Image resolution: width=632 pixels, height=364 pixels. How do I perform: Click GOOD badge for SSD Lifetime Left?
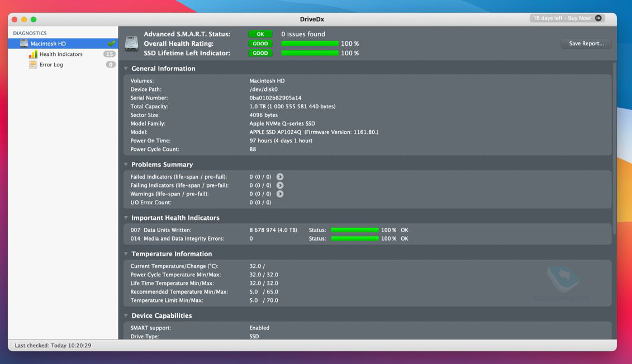pos(260,53)
